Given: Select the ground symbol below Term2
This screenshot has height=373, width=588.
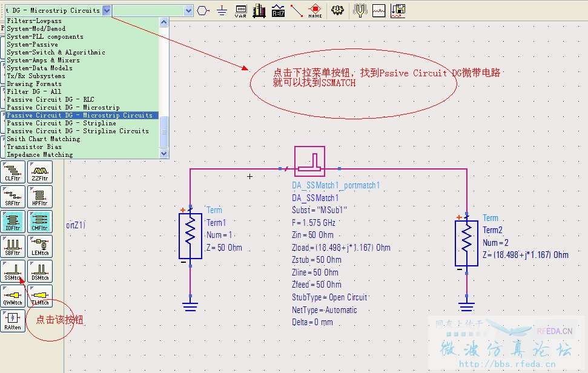Looking at the screenshot, I should pyautogui.click(x=466, y=306).
